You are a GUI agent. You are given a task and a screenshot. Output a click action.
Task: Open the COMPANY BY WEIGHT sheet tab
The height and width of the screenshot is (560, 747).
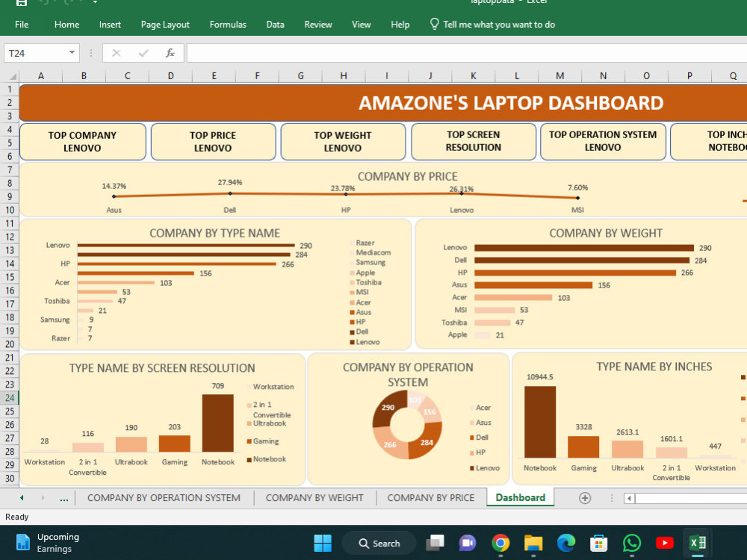point(314,497)
